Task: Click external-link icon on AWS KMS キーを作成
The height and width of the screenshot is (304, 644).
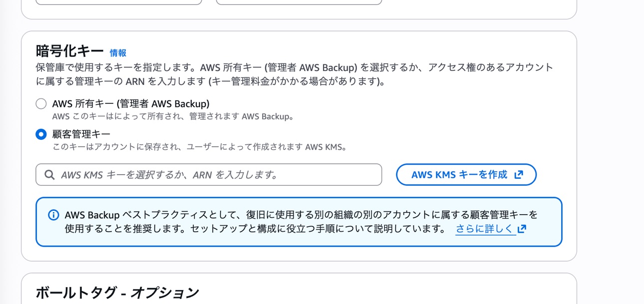Action: 519,175
